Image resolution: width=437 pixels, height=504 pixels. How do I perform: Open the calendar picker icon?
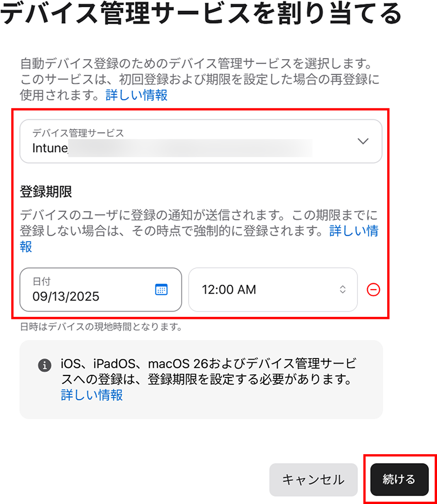(x=161, y=290)
